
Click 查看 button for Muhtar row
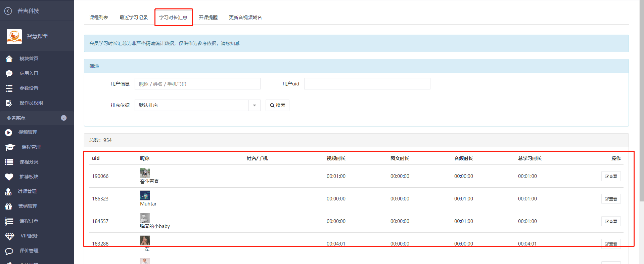611,199
